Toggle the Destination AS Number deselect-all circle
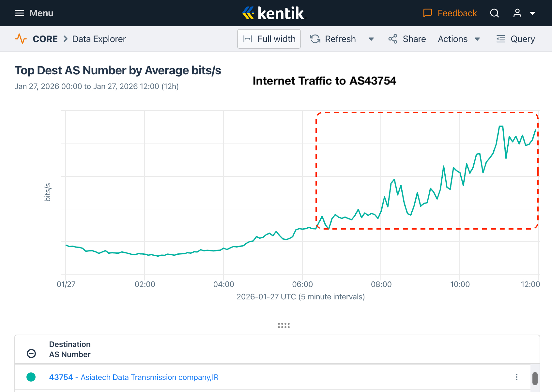 point(31,354)
